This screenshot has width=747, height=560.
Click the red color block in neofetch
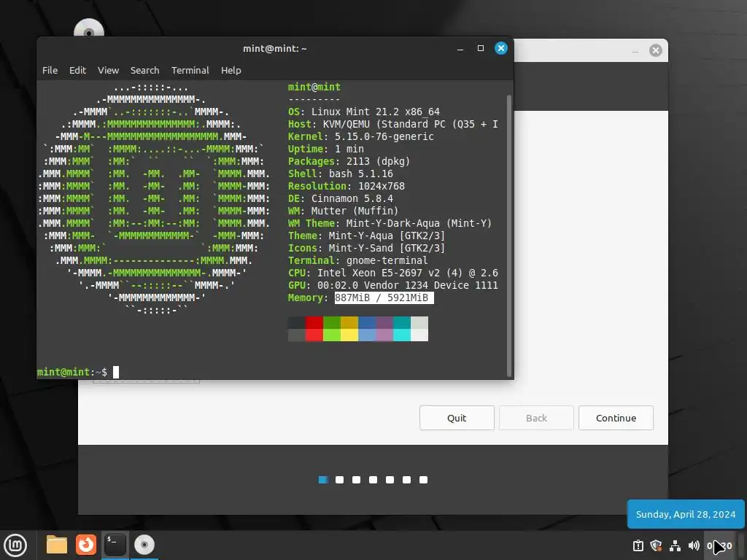(314, 329)
